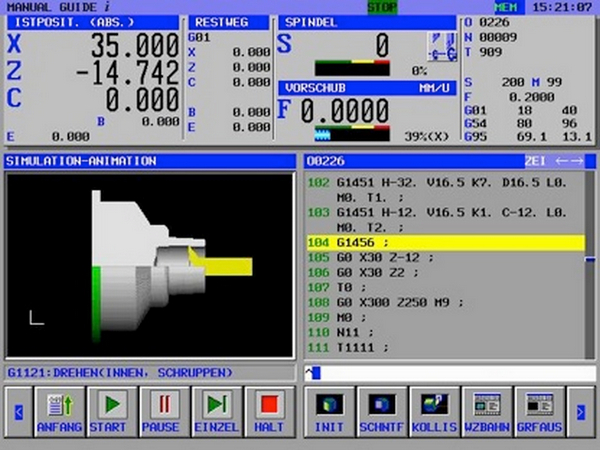Viewport: 600px width, 450px height.
Task: Run single block with EINZEL softkey
Action: click(x=213, y=411)
